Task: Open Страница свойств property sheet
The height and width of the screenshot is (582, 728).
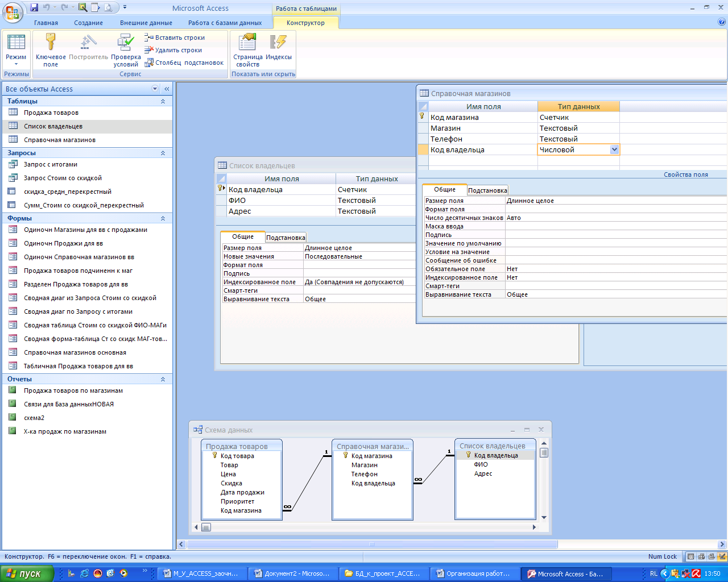Action: [247, 50]
